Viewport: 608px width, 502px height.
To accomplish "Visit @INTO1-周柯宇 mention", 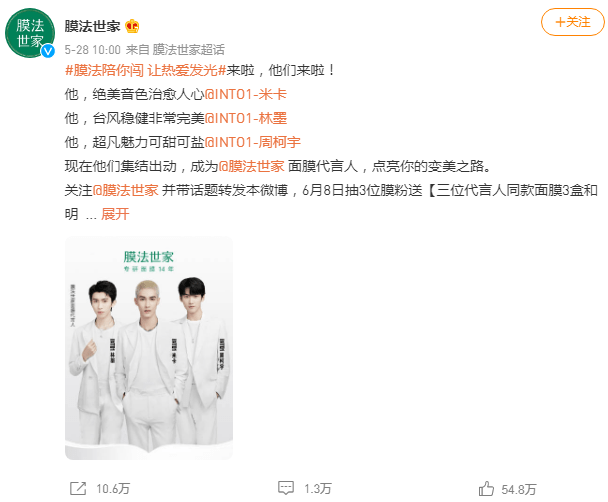I will point(252,142).
